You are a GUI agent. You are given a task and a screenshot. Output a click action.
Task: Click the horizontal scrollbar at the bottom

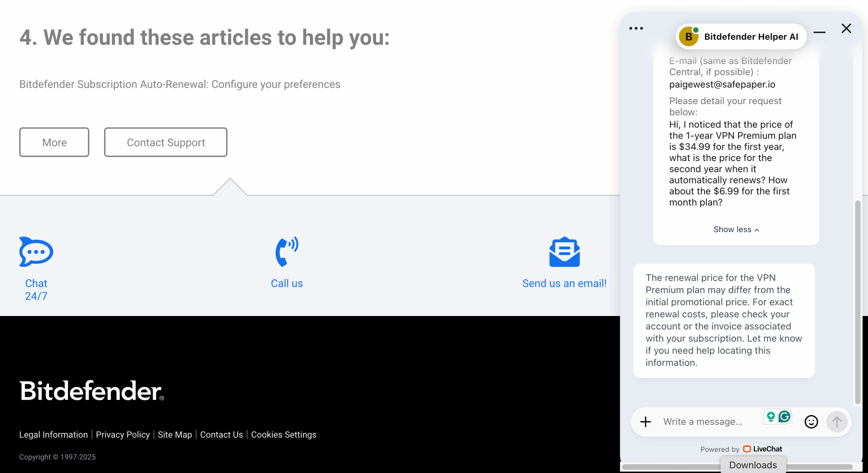click(x=737, y=467)
